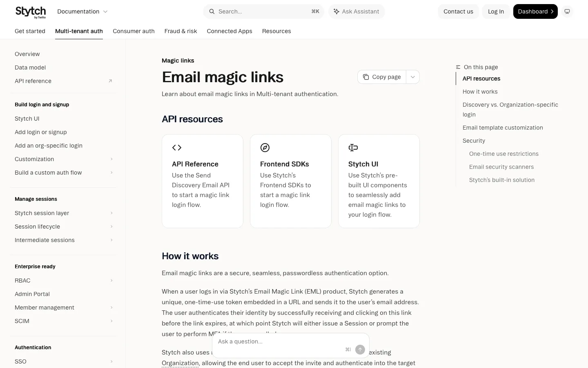Jump to Security in page outline
588x368 pixels.
click(x=474, y=141)
